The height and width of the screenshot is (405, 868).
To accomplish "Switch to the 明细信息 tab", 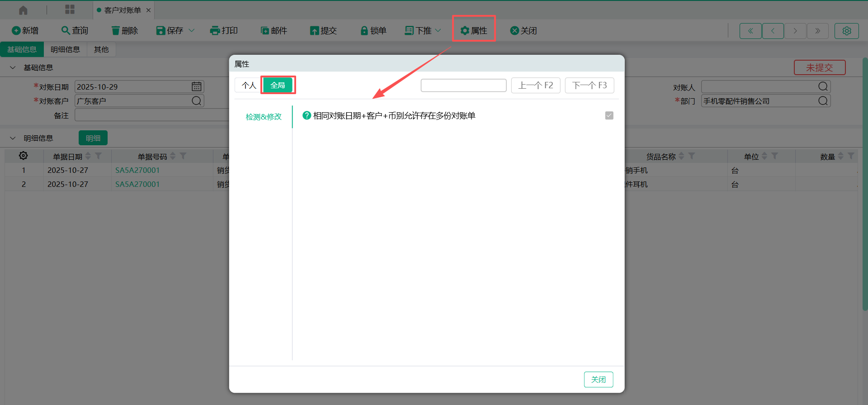I will point(65,49).
